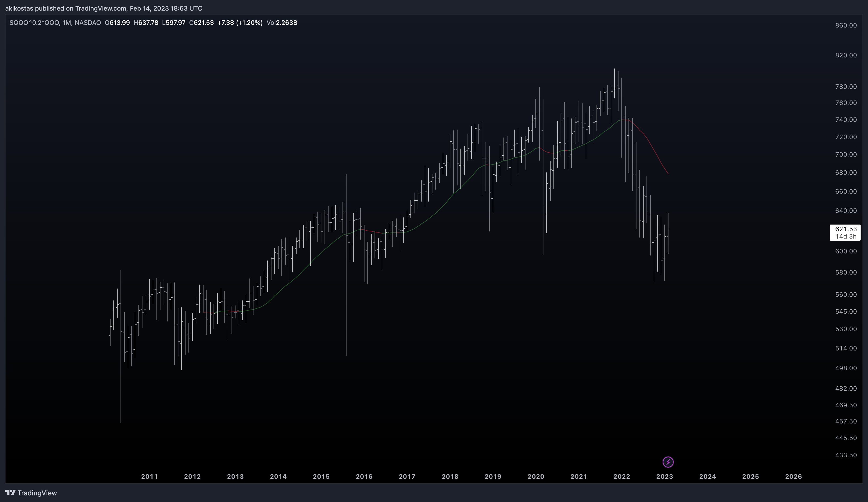Click the 700.00 price axis label

click(x=846, y=154)
